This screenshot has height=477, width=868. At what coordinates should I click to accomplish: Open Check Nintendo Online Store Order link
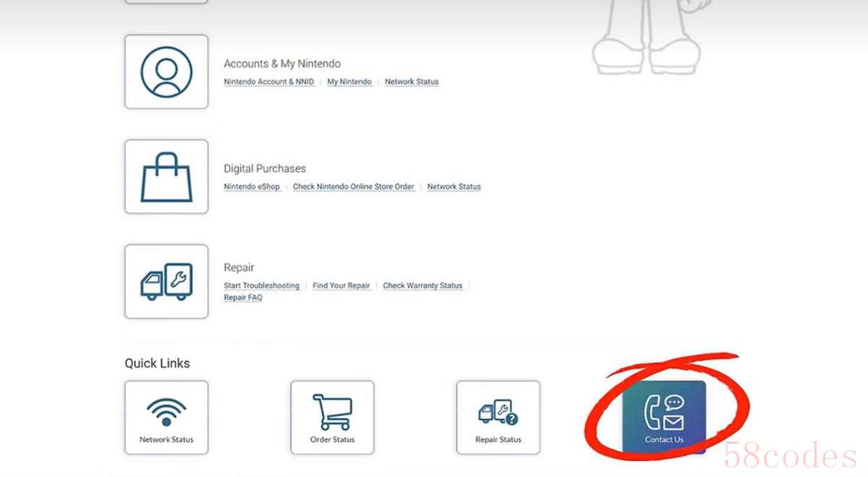click(x=354, y=187)
